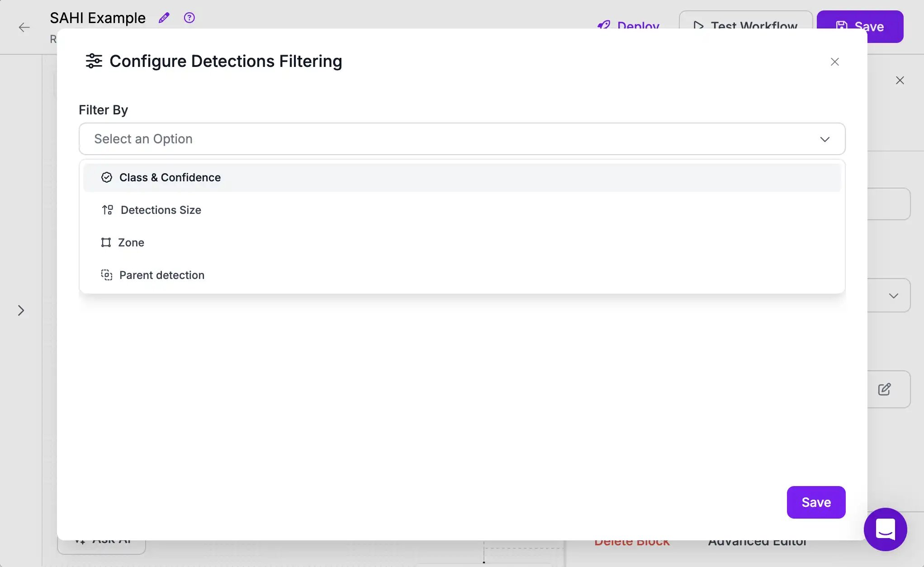924x567 pixels.
Task: Edit the workflow name with pencil icon
Action: [164, 18]
